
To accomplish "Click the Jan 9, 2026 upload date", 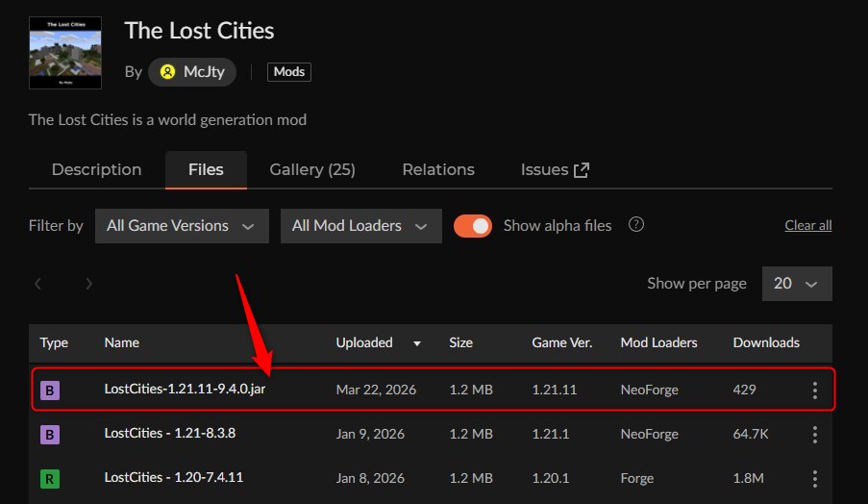I will coord(370,434).
